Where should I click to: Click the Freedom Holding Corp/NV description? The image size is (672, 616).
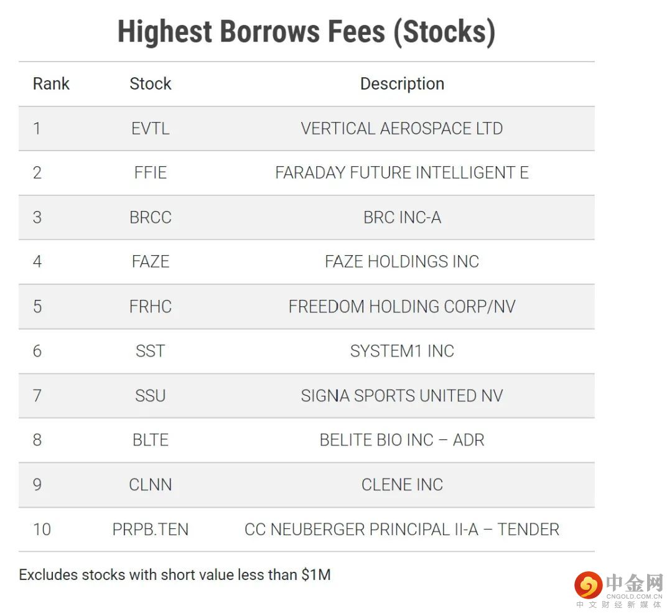click(x=402, y=307)
